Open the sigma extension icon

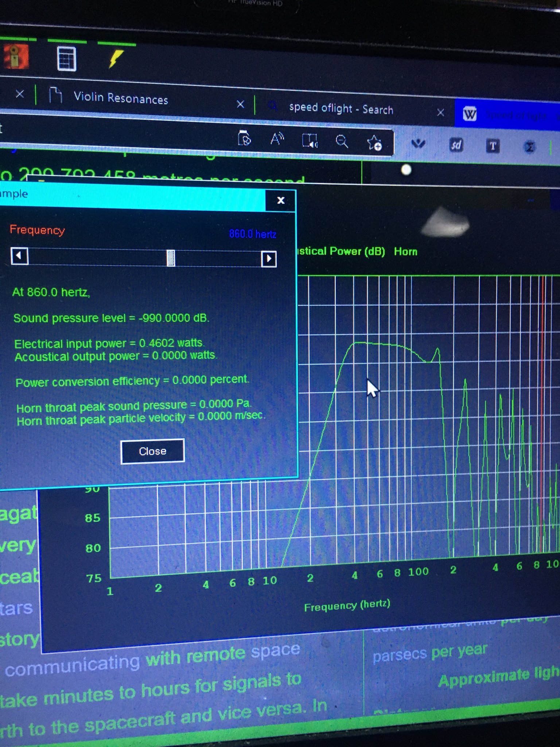tap(530, 147)
